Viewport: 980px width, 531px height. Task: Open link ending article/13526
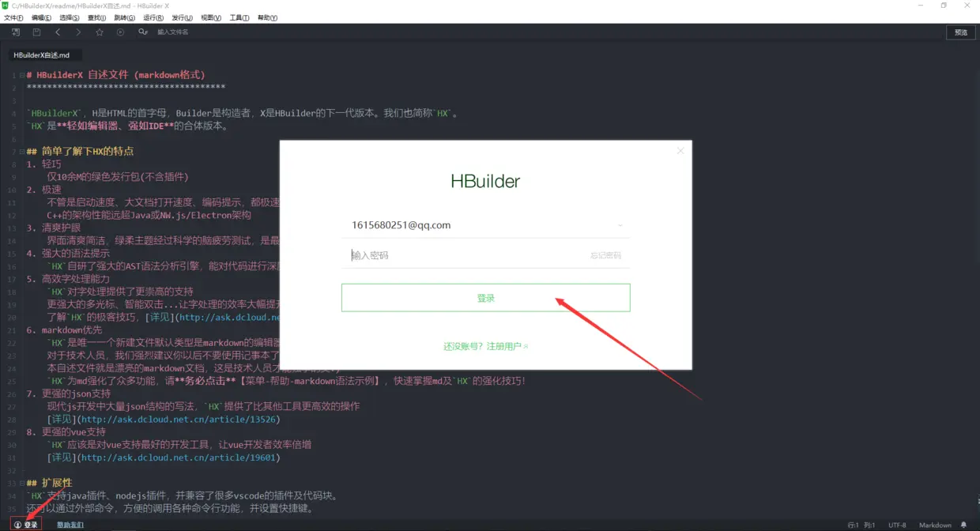pos(179,419)
